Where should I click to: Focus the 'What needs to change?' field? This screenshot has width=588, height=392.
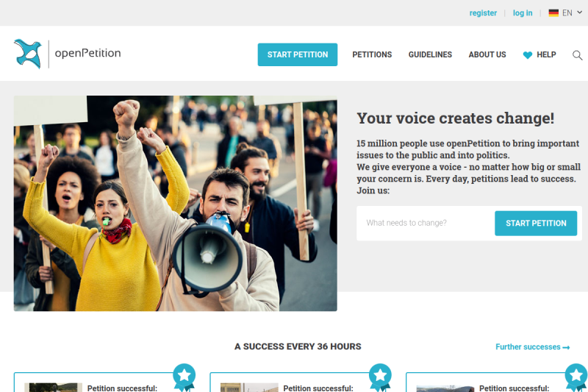coord(426,223)
